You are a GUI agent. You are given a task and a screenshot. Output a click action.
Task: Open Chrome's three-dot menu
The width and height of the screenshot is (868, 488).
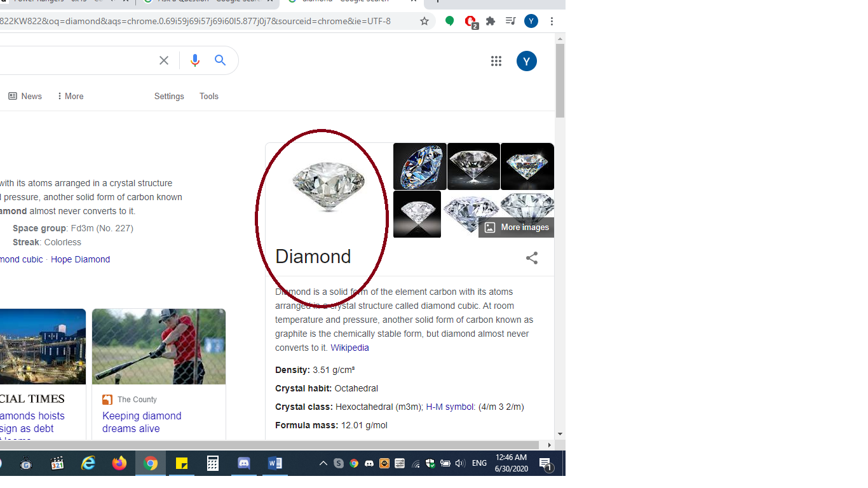click(x=552, y=21)
